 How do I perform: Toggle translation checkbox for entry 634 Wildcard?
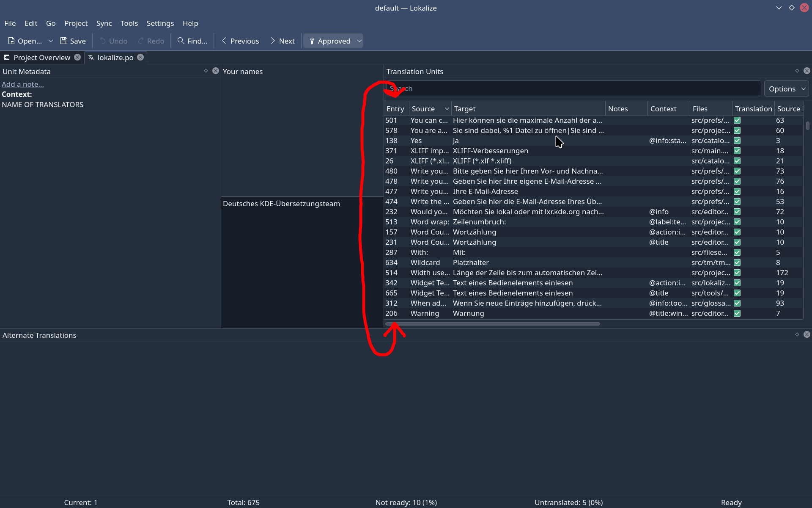[x=737, y=262]
